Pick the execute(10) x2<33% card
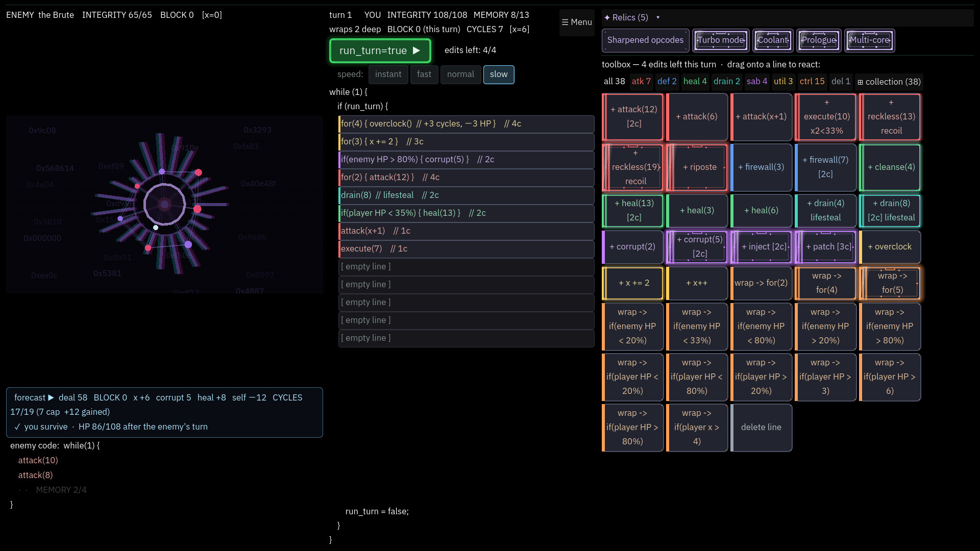 [826, 117]
